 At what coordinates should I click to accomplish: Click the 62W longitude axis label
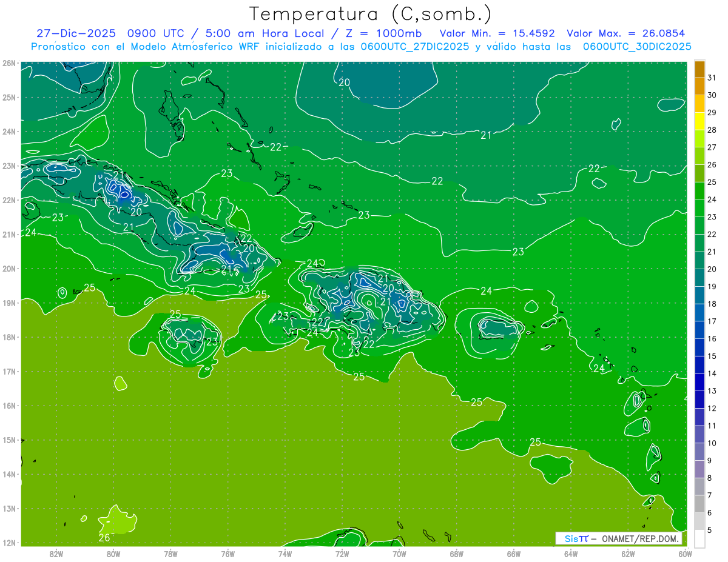tap(628, 554)
